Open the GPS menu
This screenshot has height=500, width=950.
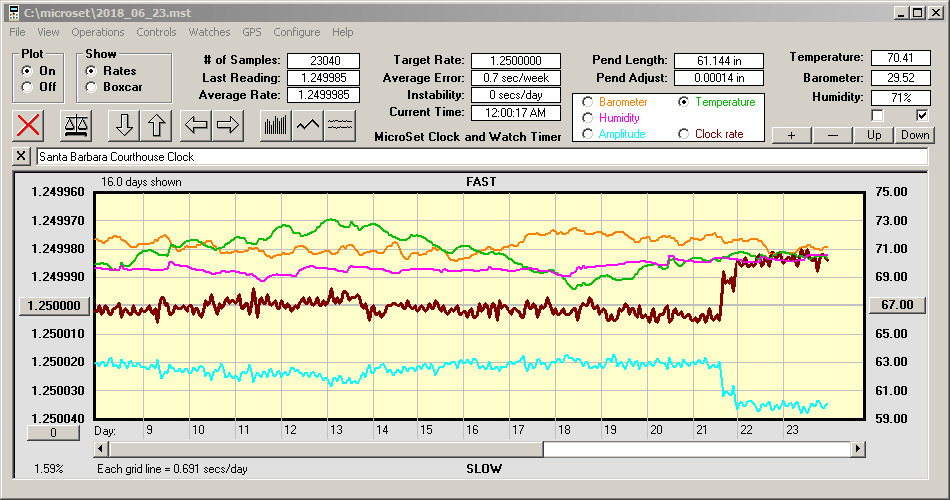(x=252, y=32)
